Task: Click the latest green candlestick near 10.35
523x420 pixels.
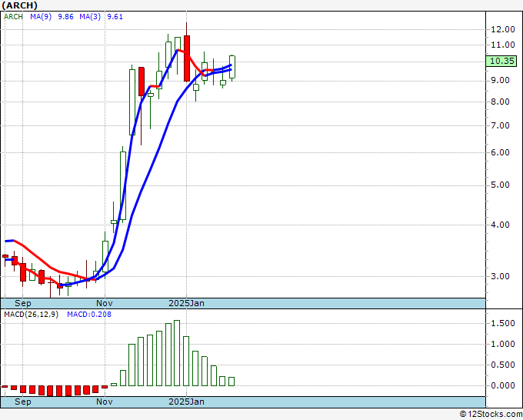Action: point(232,67)
